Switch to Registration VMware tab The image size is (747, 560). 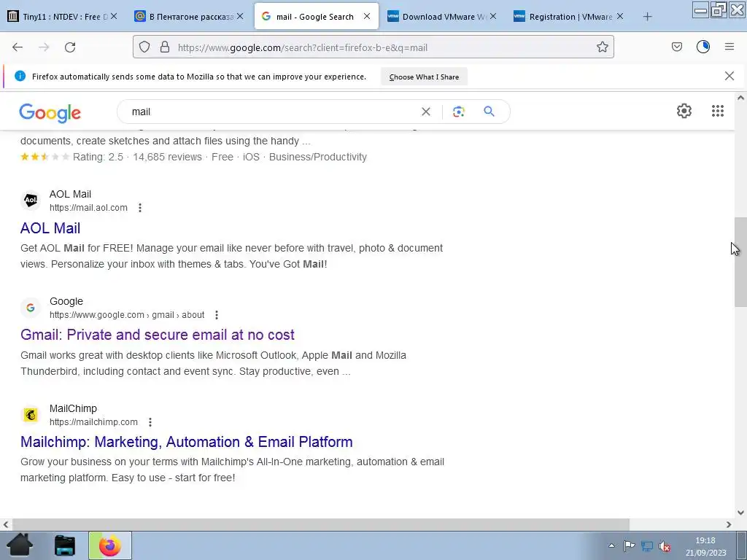[569, 17]
